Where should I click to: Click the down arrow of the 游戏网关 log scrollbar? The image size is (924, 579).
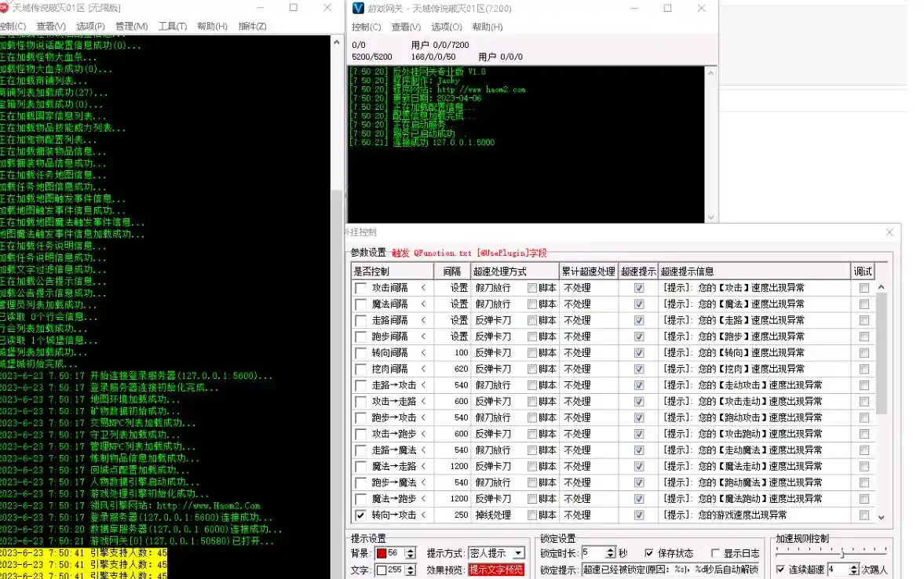pos(710,217)
